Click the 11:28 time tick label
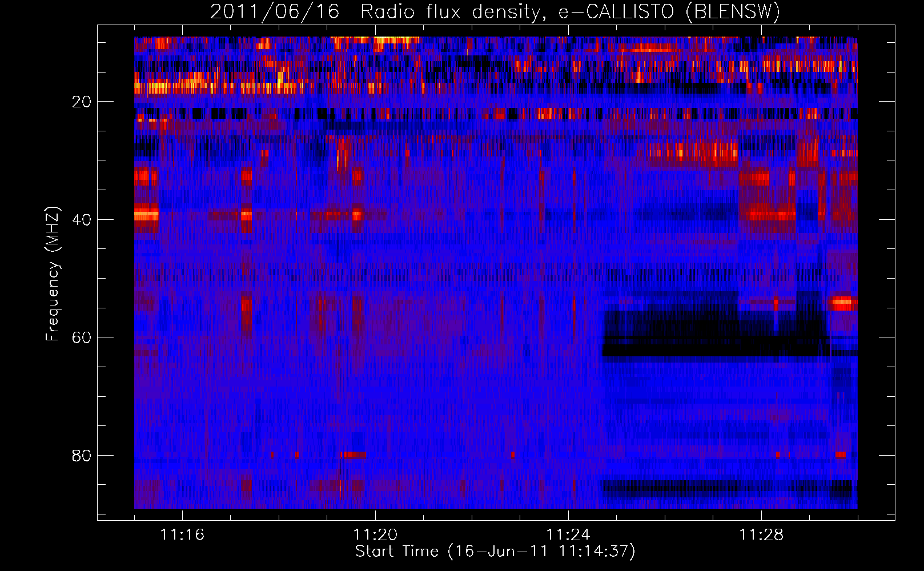Image resolution: width=924 pixels, height=571 pixels. [761, 534]
